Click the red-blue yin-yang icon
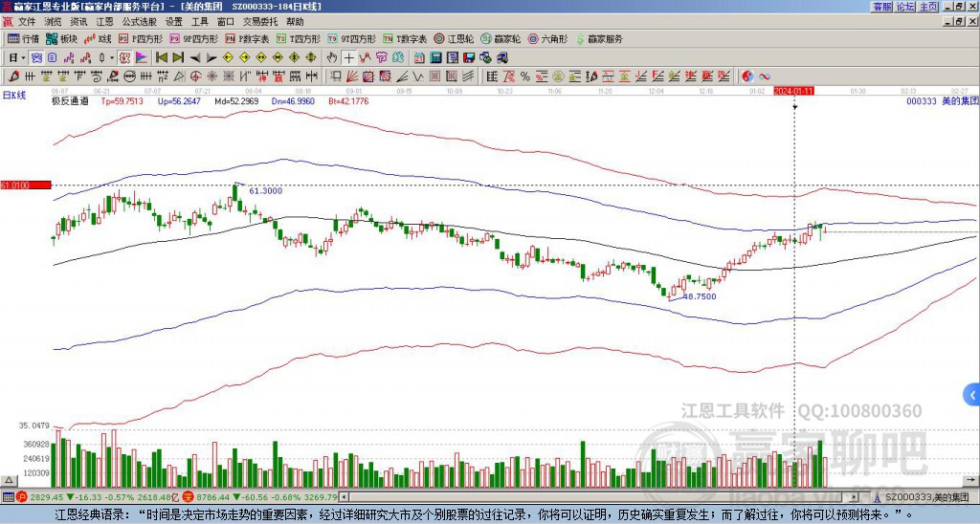The height and width of the screenshot is (524, 980). click(x=747, y=76)
